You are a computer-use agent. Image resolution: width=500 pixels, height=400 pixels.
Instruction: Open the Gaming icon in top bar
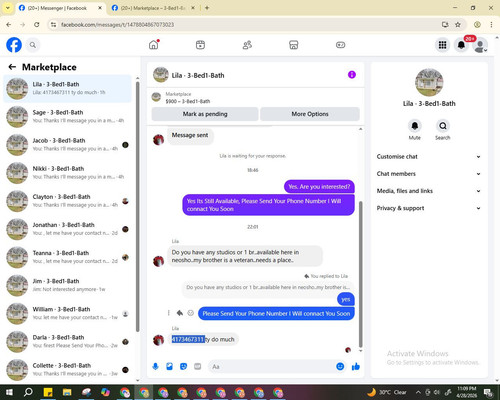(x=340, y=45)
